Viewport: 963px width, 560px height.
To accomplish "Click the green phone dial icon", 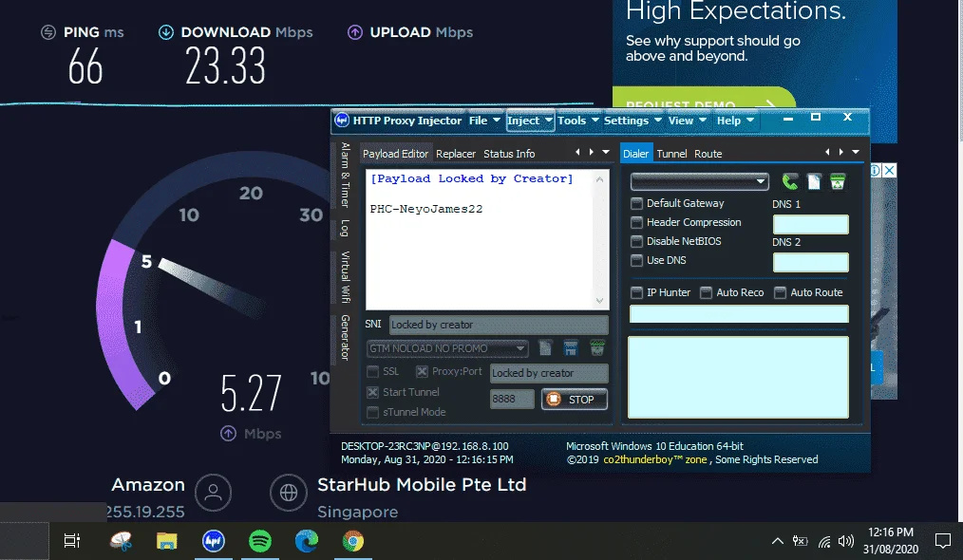I will coord(790,181).
